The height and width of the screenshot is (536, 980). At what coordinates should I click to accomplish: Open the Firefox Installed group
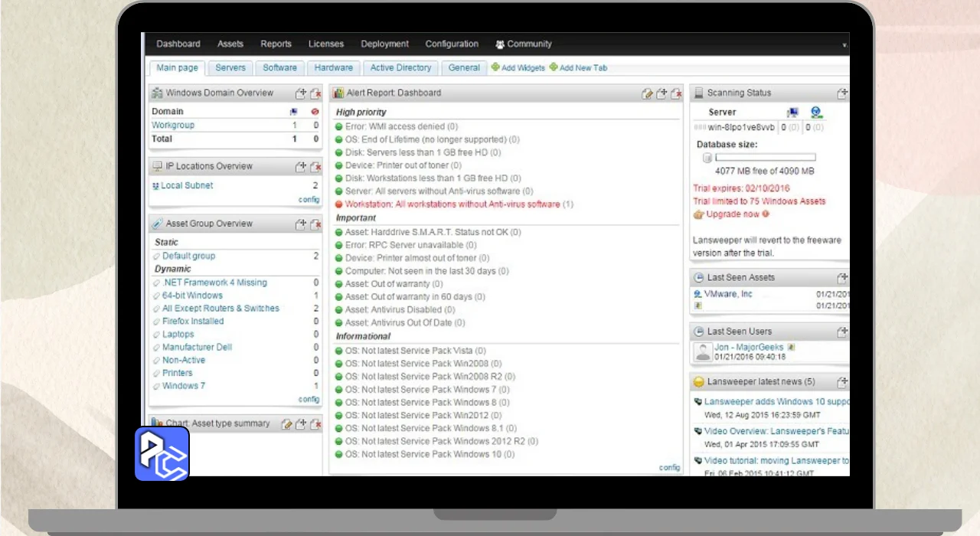coord(193,322)
